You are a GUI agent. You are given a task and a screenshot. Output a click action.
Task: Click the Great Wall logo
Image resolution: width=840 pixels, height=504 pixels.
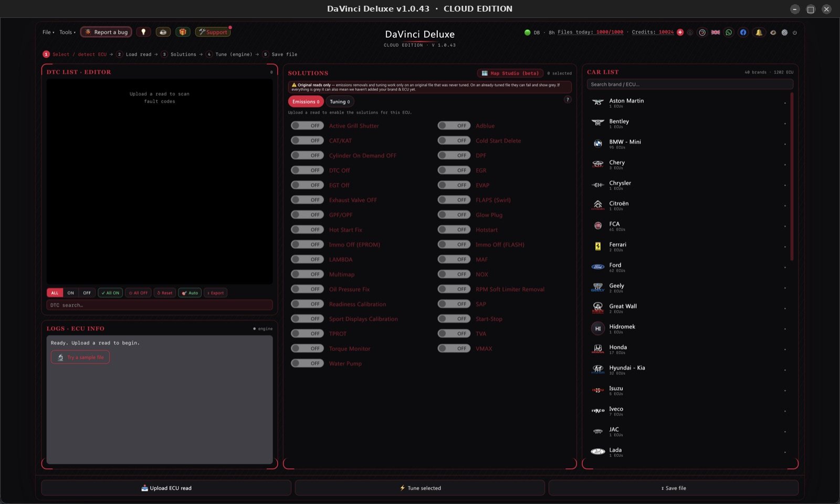pyautogui.click(x=597, y=308)
